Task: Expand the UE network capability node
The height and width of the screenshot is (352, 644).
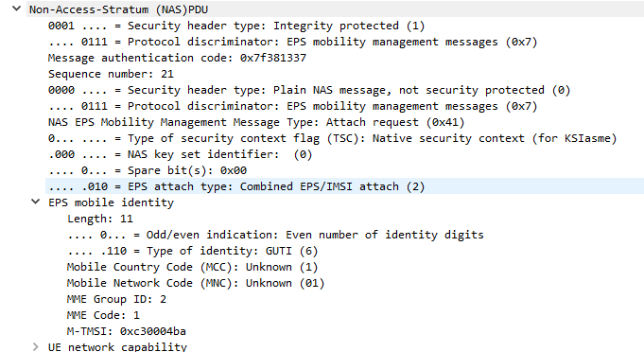Action: 36,346
